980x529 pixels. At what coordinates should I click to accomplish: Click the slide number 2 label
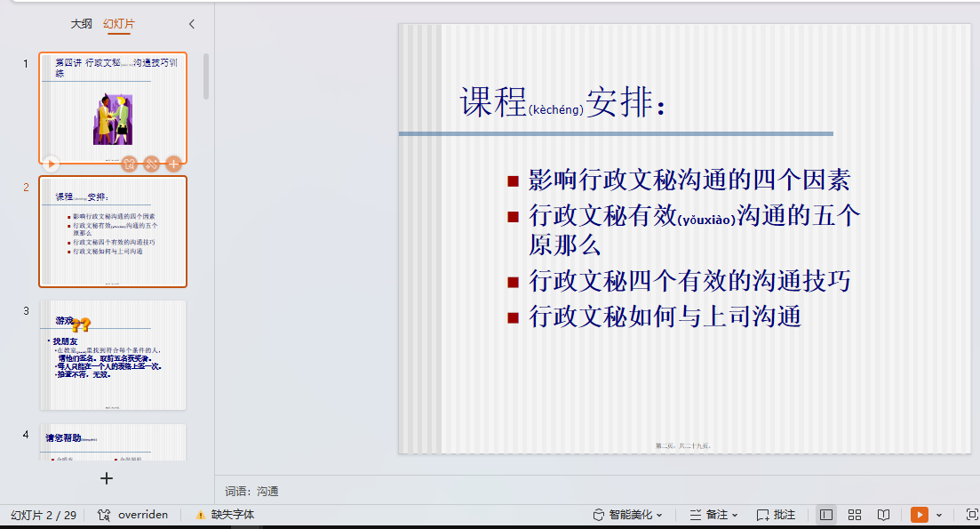26,187
